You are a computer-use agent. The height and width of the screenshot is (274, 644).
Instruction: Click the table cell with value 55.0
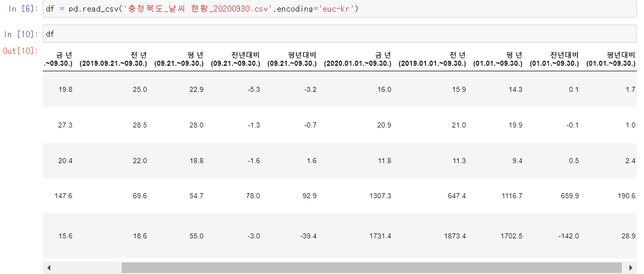point(196,236)
